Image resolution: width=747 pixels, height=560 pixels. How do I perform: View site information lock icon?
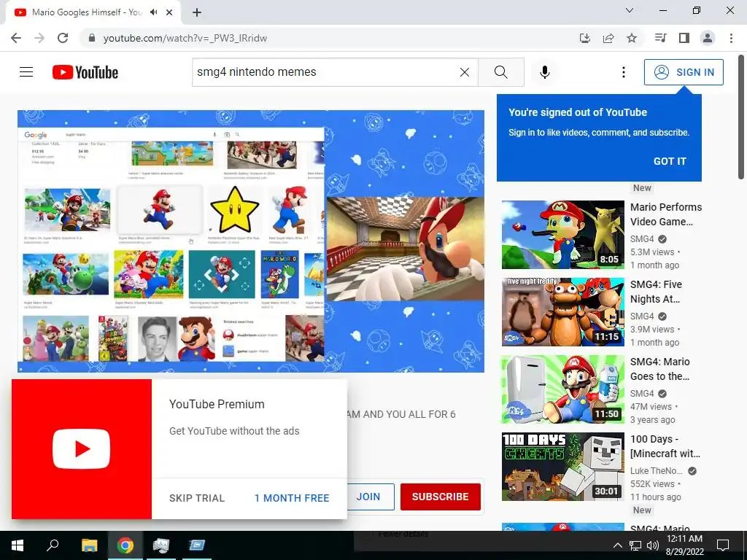pyautogui.click(x=92, y=38)
